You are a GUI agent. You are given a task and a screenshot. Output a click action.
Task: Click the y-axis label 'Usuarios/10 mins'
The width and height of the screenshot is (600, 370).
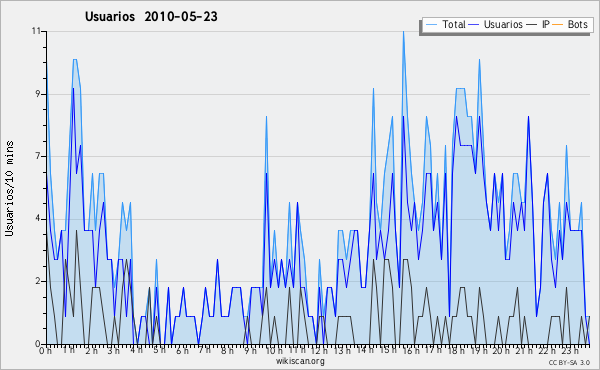tap(9, 189)
